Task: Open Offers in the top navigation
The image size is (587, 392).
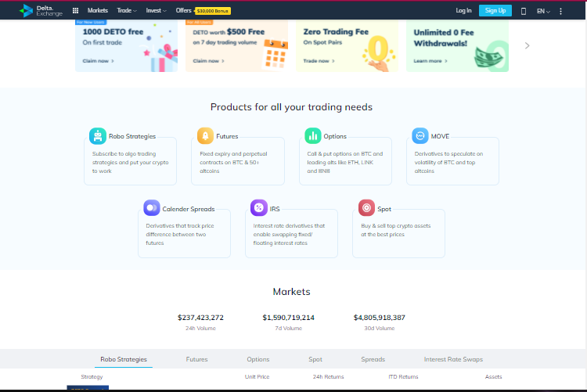Action: pyautogui.click(x=183, y=10)
